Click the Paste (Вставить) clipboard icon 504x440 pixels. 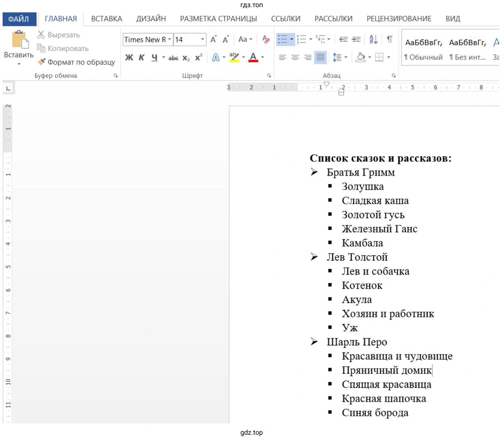point(20,40)
